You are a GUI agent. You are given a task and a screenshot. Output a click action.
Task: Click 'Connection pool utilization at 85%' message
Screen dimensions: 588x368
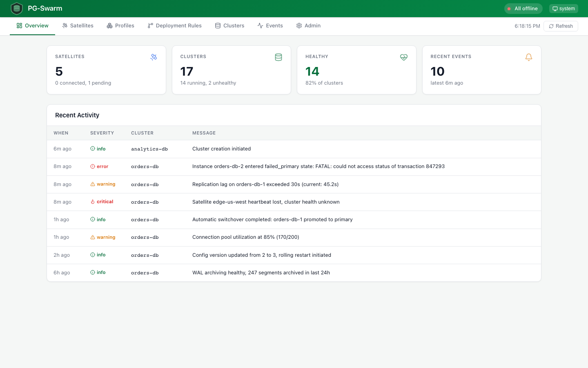coord(246,237)
